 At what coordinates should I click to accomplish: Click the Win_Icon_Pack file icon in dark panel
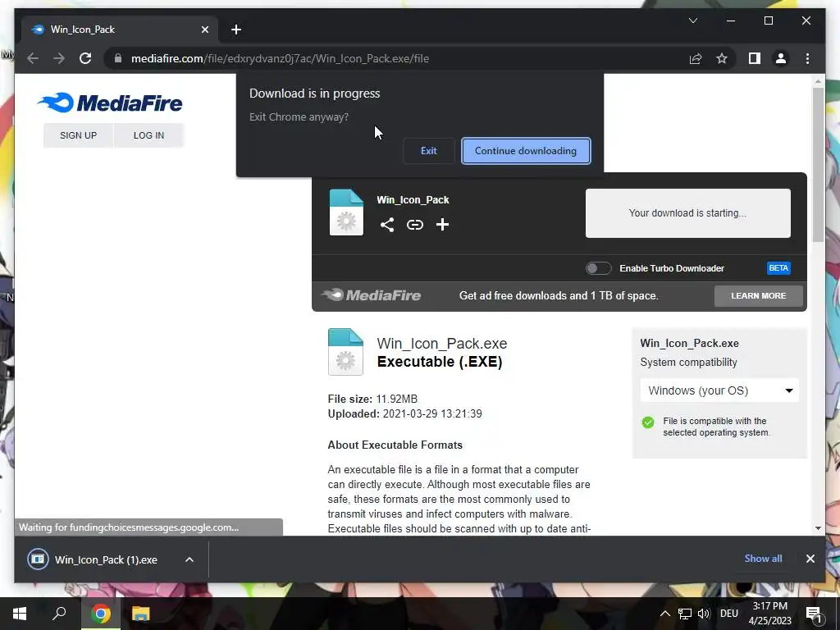[346, 212]
